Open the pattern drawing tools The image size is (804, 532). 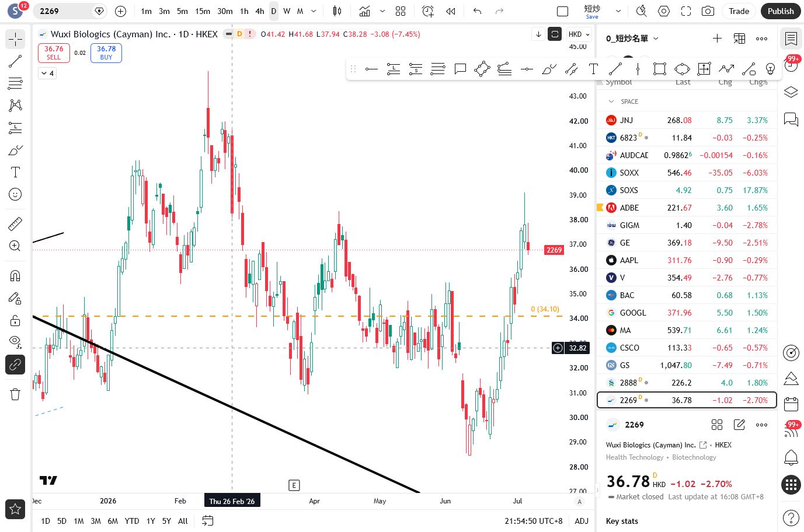coord(15,105)
